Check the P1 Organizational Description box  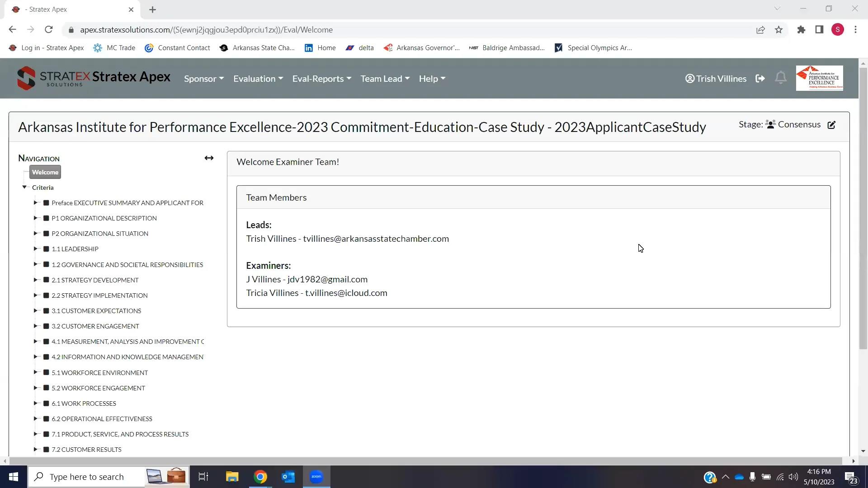pyautogui.click(x=46, y=218)
